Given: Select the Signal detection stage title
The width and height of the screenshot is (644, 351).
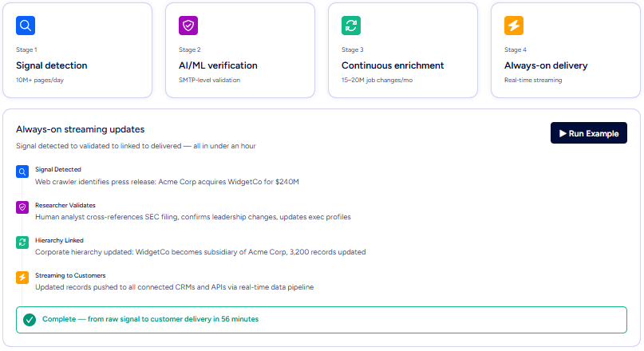Looking at the screenshot, I should pos(52,65).
